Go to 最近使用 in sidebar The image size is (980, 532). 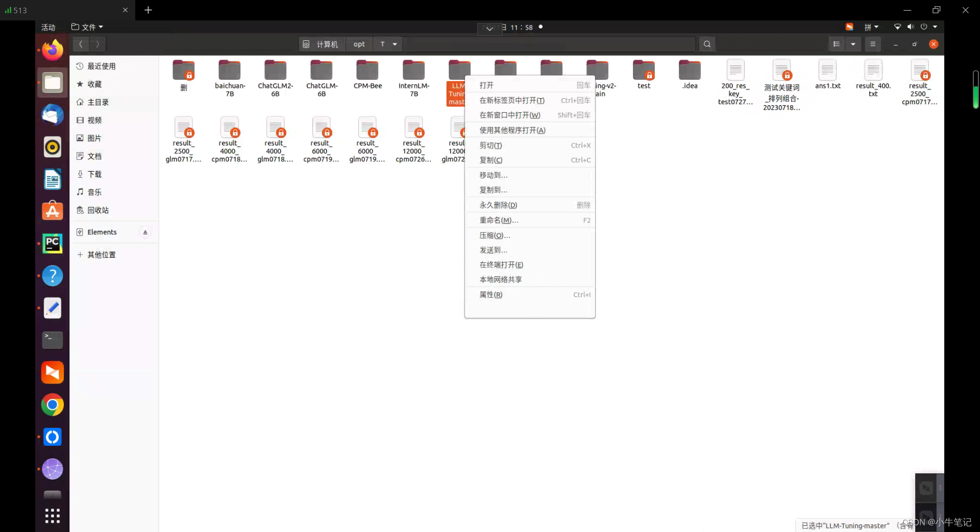click(x=114, y=66)
